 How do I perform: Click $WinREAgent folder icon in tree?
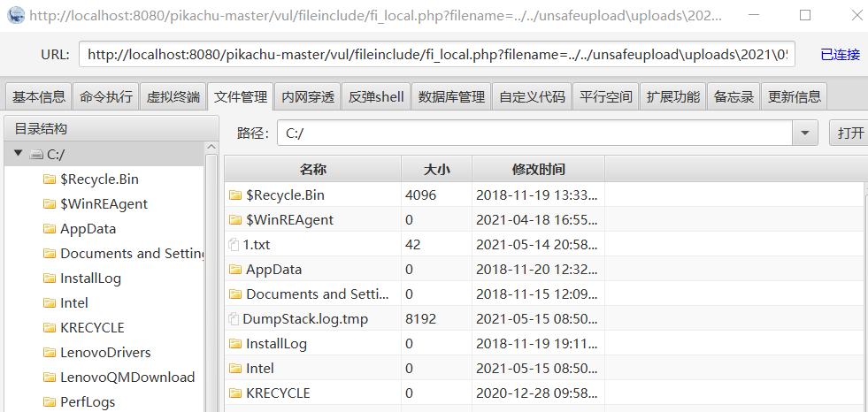[50, 204]
